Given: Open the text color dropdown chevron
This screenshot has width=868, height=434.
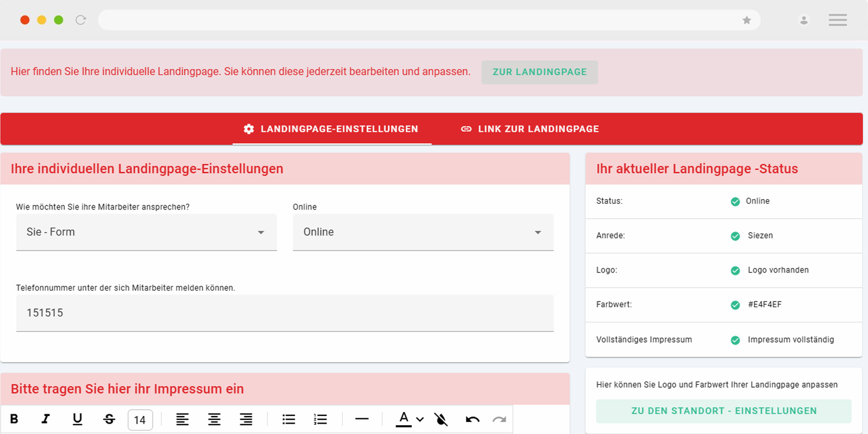Looking at the screenshot, I should click(x=420, y=420).
